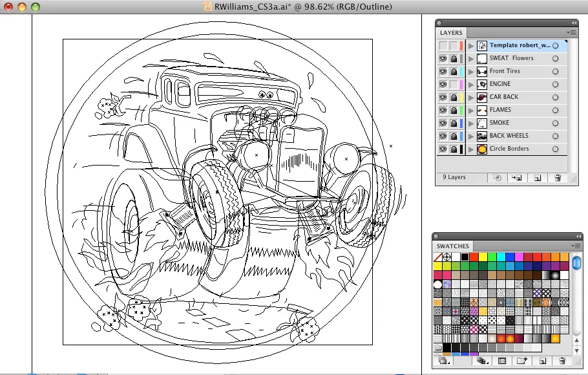The width and height of the screenshot is (588, 375).
Task: Expand the SWEAT Flowers layer
Action: click(x=471, y=59)
